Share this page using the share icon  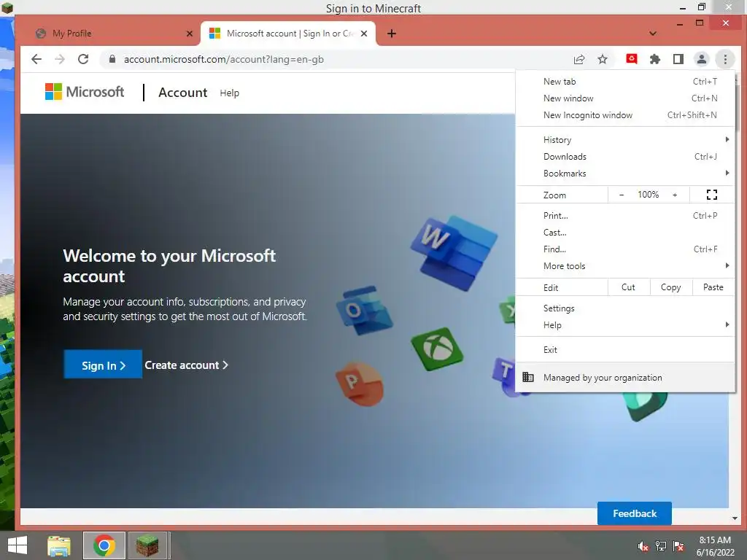point(579,59)
